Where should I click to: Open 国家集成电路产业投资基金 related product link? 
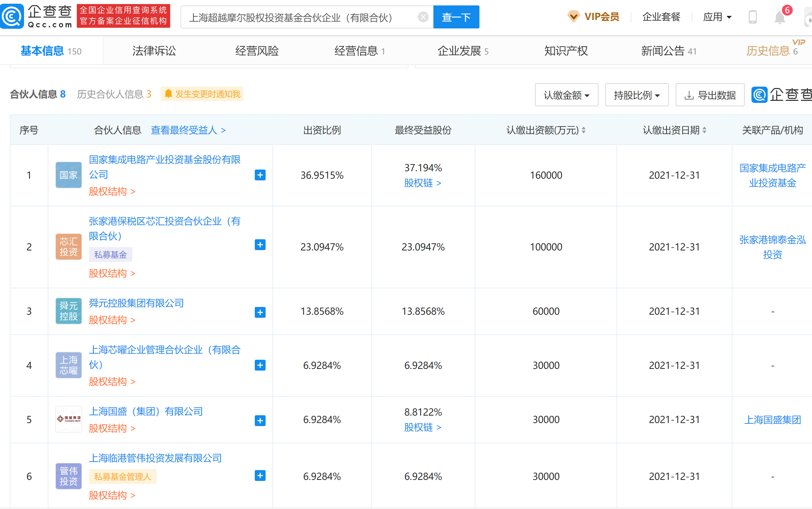(x=772, y=175)
